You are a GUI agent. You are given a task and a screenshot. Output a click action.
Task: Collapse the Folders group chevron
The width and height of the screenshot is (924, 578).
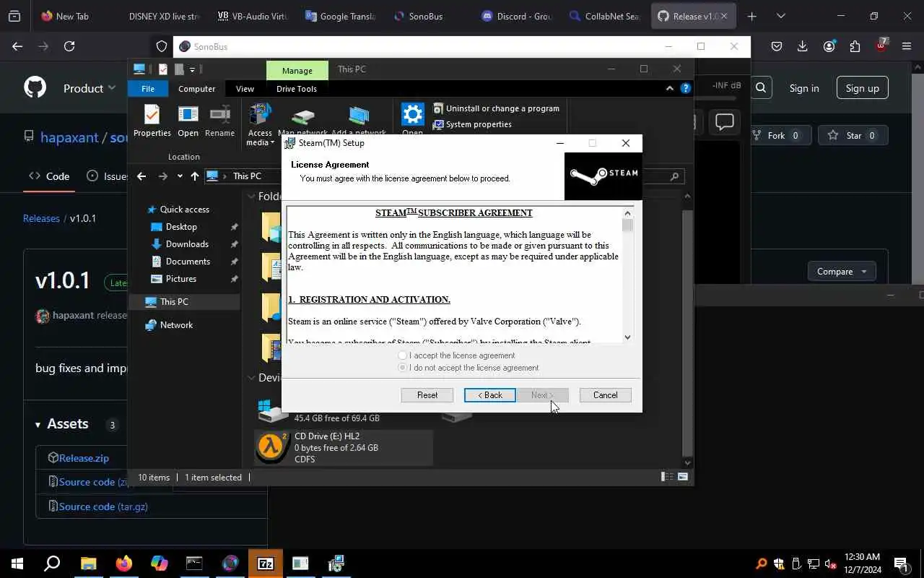pos(251,197)
